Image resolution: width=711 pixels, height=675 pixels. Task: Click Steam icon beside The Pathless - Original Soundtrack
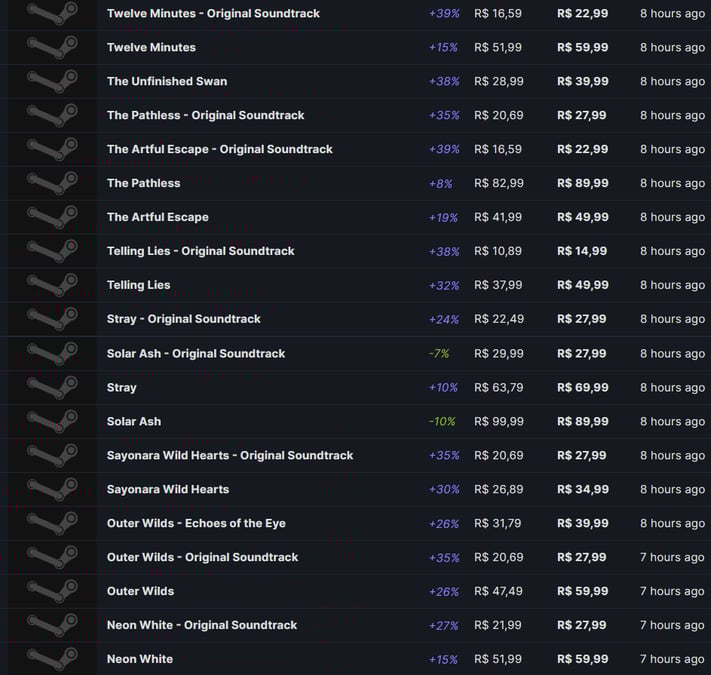(x=52, y=115)
